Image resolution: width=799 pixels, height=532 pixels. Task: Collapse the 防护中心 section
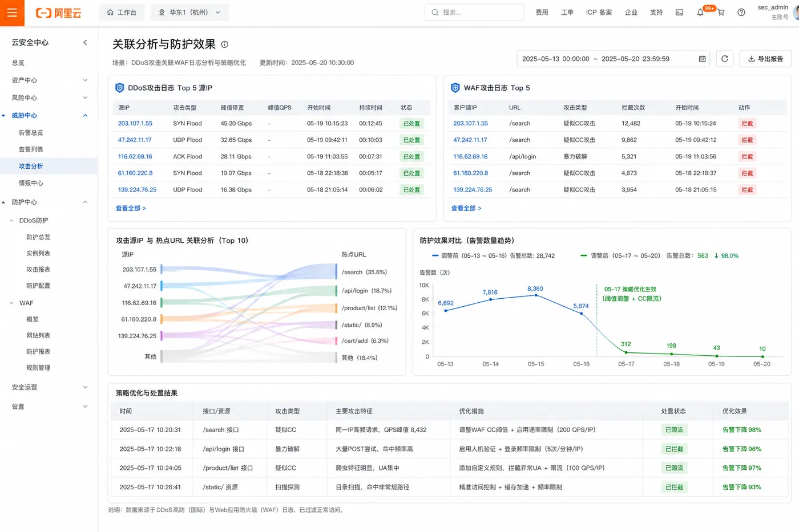click(x=49, y=202)
